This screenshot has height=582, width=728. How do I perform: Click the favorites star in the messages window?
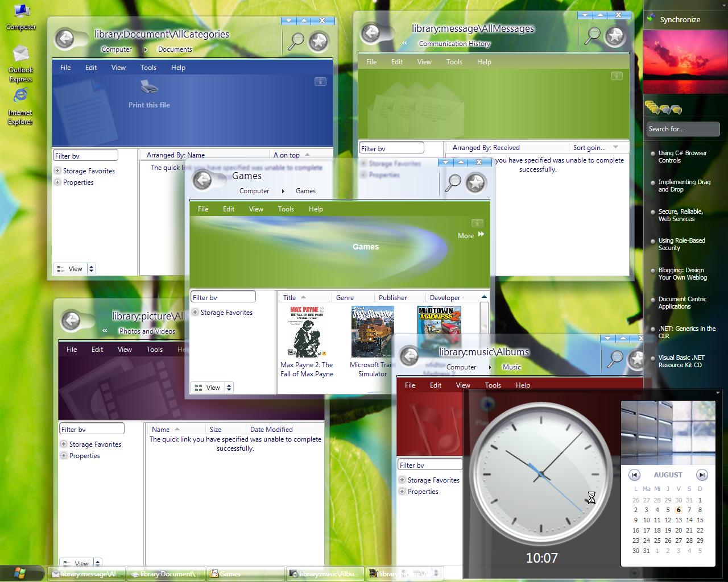(x=615, y=36)
